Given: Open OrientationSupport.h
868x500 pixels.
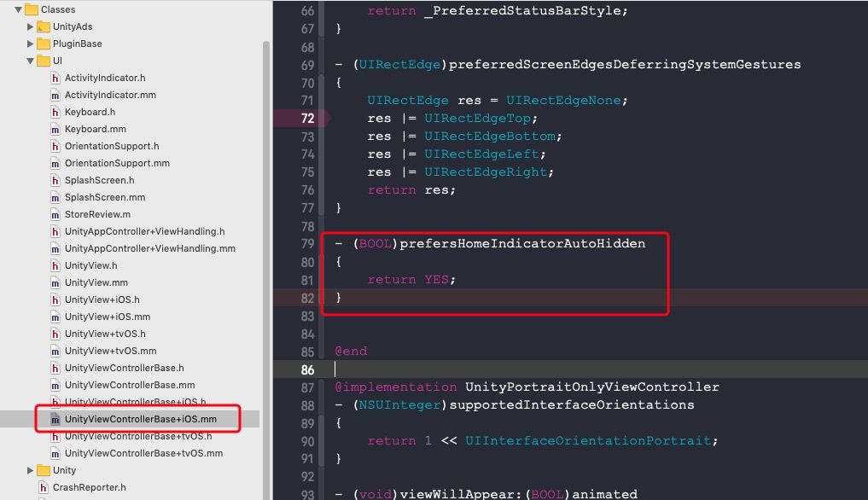Looking at the screenshot, I should pos(112,146).
